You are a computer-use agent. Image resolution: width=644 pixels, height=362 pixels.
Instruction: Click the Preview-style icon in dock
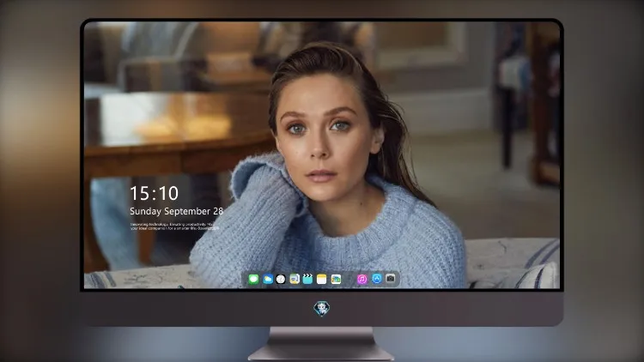pos(295,280)
